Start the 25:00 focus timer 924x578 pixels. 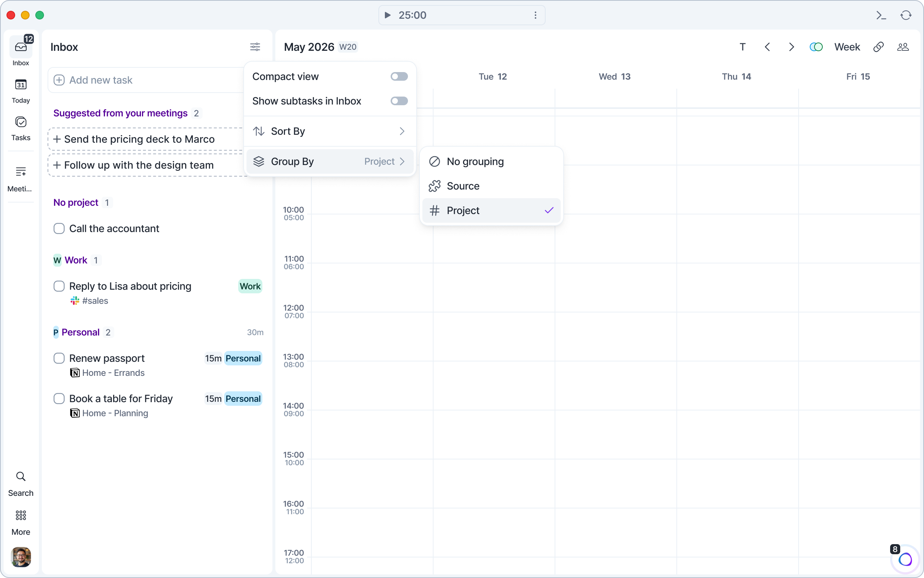coord(387,15)
